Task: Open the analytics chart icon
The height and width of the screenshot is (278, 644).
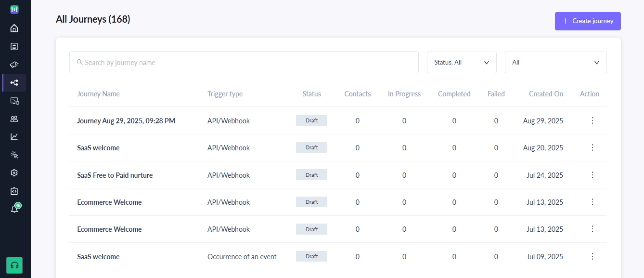Action: [14, 137]
